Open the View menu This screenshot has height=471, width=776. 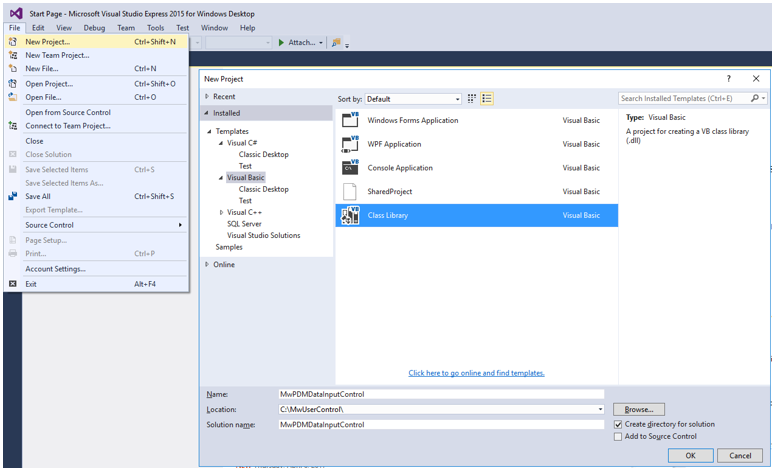point(64,28)
